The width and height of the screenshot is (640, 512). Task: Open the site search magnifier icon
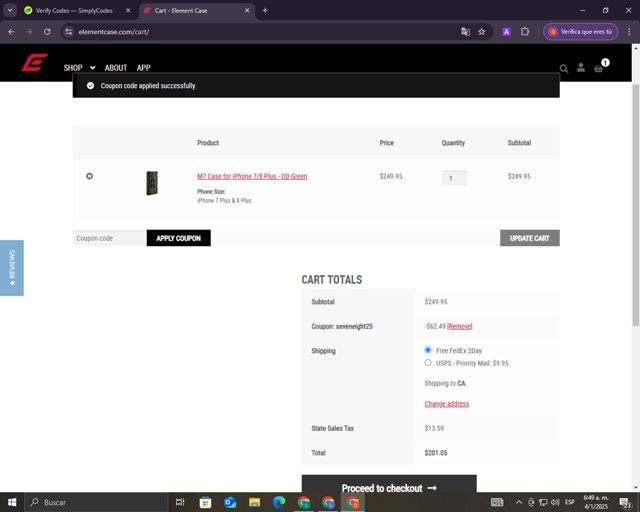(564, 69)
